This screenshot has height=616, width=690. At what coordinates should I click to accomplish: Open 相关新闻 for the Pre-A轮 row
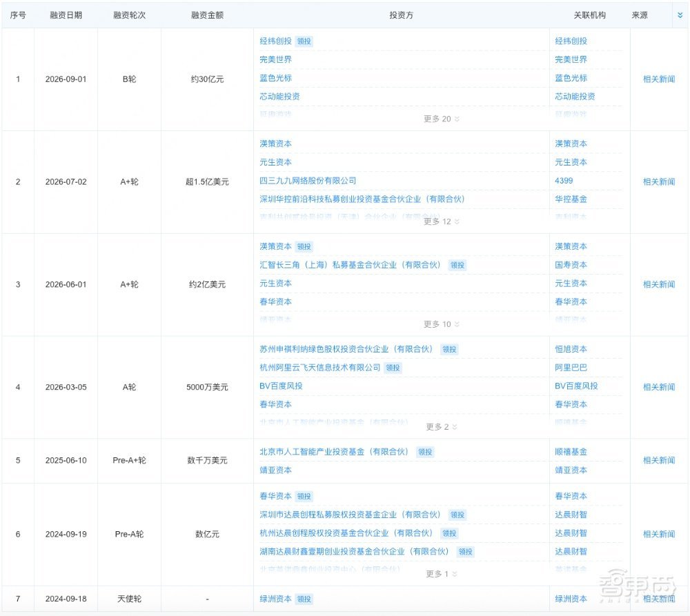(659, 534)
